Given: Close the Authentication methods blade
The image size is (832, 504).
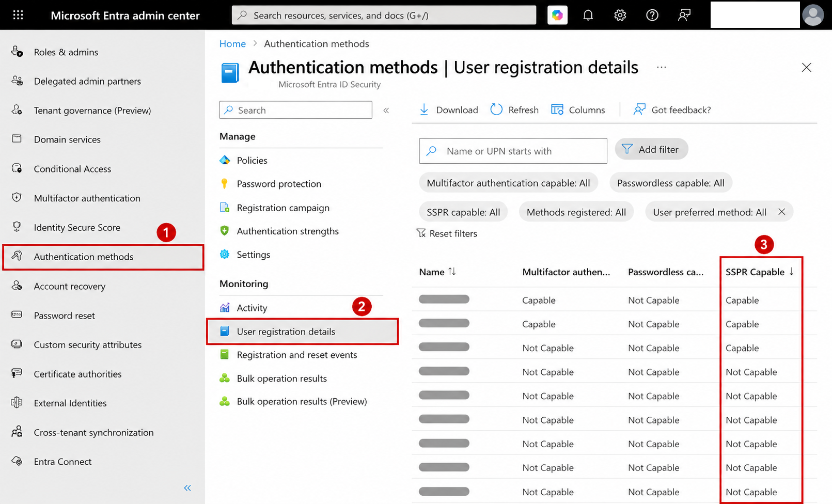Looking at the screenshot, I should point(806,68).
